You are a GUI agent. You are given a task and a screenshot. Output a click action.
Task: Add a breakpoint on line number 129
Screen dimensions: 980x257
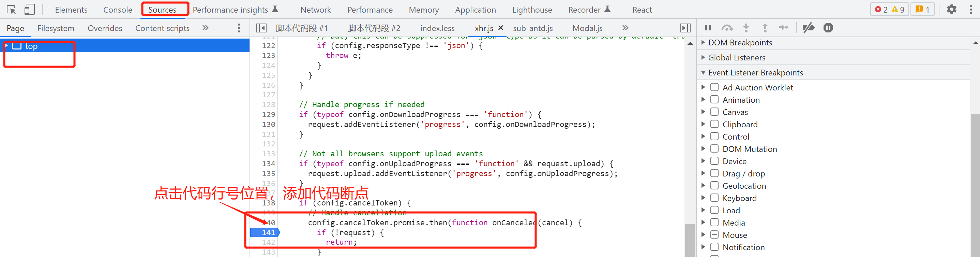click(x=268, y=114)
